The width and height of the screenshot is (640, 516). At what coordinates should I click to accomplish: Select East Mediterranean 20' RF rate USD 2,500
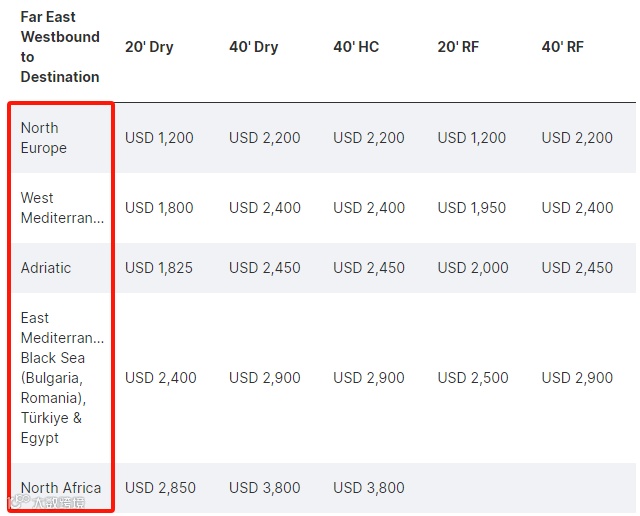[x=473, y=378]
